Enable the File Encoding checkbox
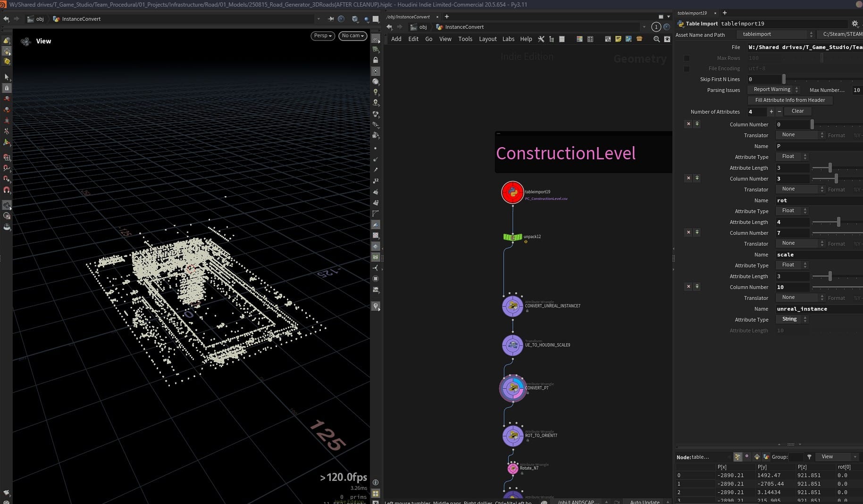863x504 pixels. point(687,69)
